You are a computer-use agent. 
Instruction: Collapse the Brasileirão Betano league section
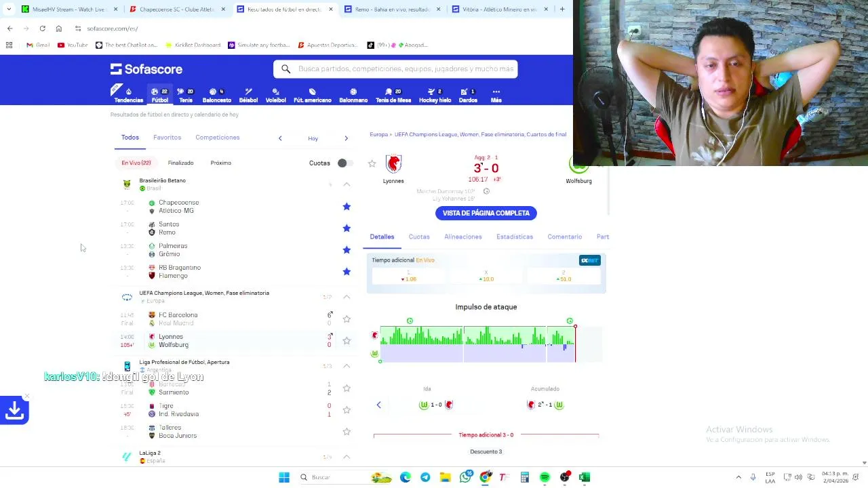[347, 184]
